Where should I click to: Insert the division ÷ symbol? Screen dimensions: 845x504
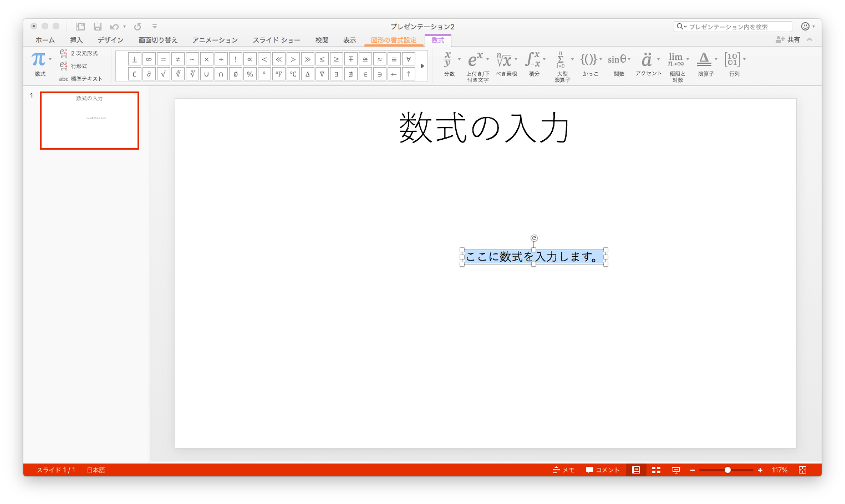point(221,59)
